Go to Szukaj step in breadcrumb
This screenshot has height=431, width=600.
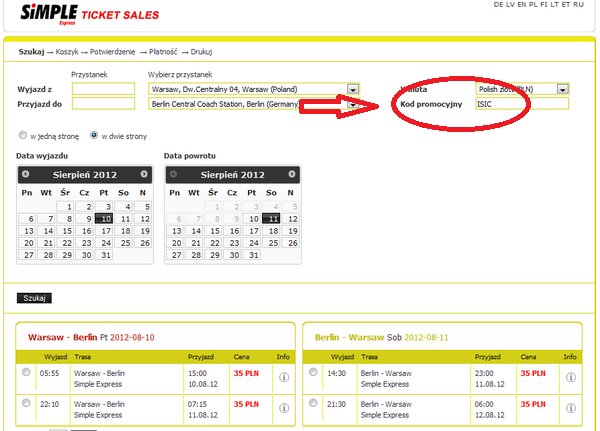(x=31, y=52)
